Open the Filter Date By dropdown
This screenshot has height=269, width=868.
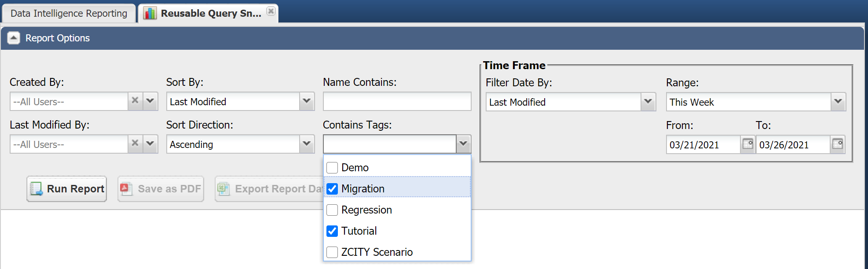[x=648, y=102]
